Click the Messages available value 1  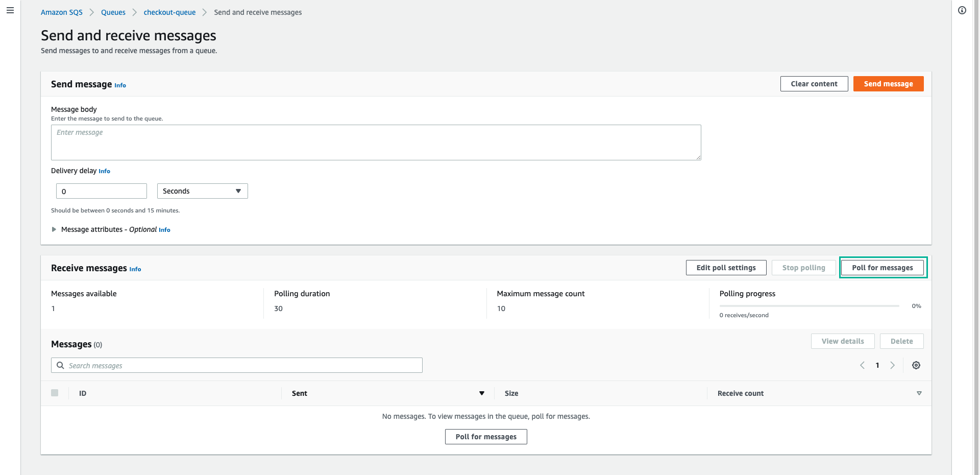coord(53,308)
